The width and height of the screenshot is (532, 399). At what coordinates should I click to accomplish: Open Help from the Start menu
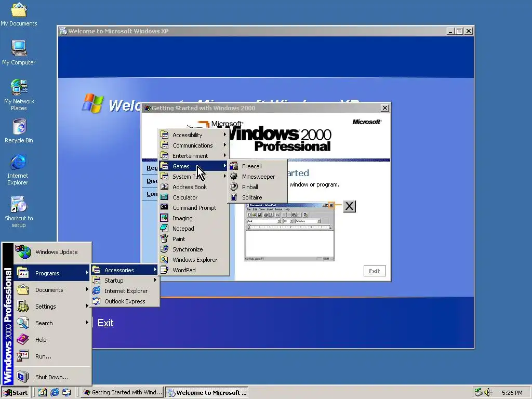click(52, 340)
